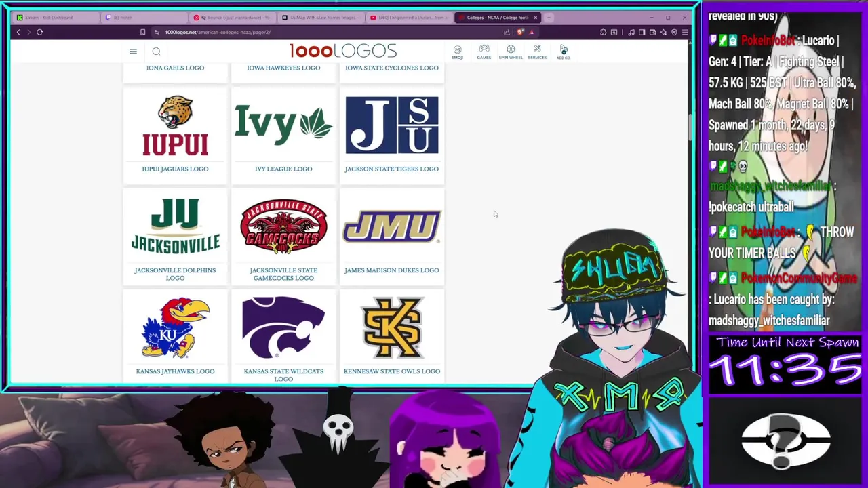Screen dimensions: 868x488
Task: Switch to Us Map With State Names tab
Action: tap(321, 17)
